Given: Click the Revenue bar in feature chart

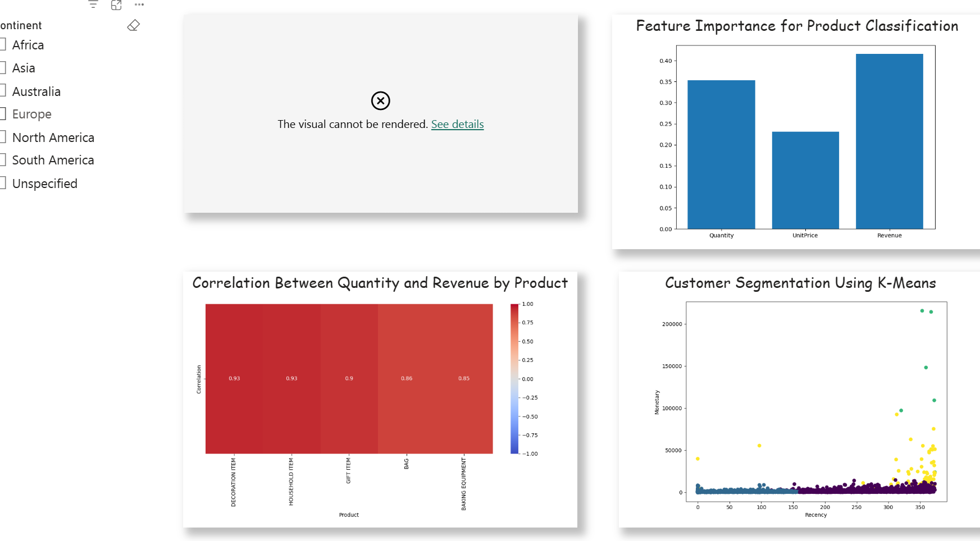Looking at the screenshot, I should pyautogui.click(x=890, y=141).
